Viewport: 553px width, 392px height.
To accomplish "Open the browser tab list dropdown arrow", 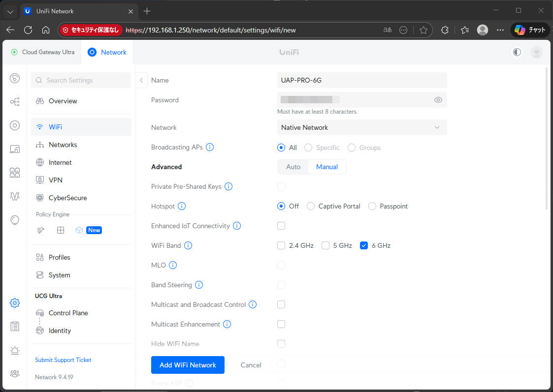I will coord(10,11).
